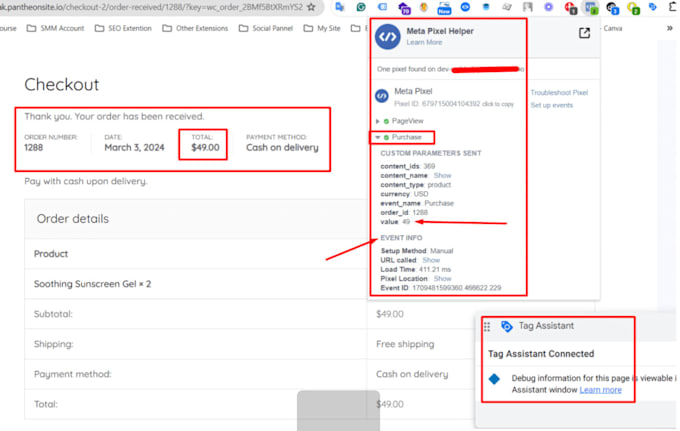The image size is (680, 431).
Task: Open the Other Extensions bookmark folder
Action: [x=195, y=28]
